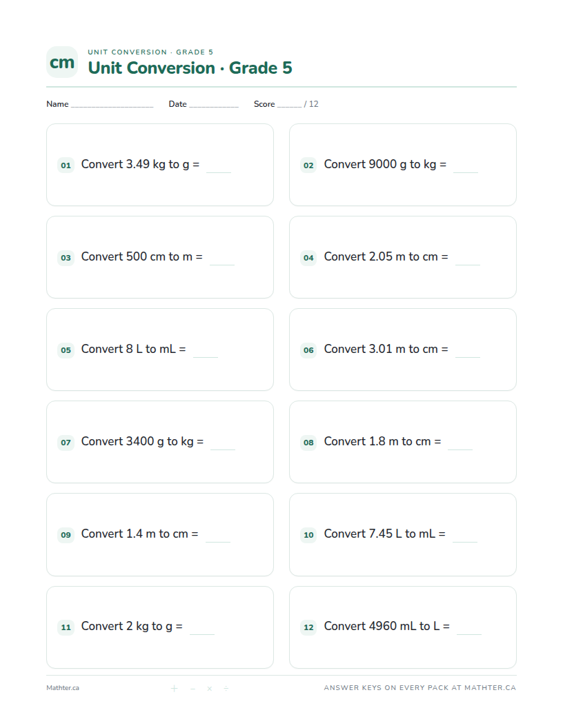This screenshot has width=563, height=728.
Task: Click the small "UNIT CONVERSION · GRADE 5" overline
Action: [150, 52]
